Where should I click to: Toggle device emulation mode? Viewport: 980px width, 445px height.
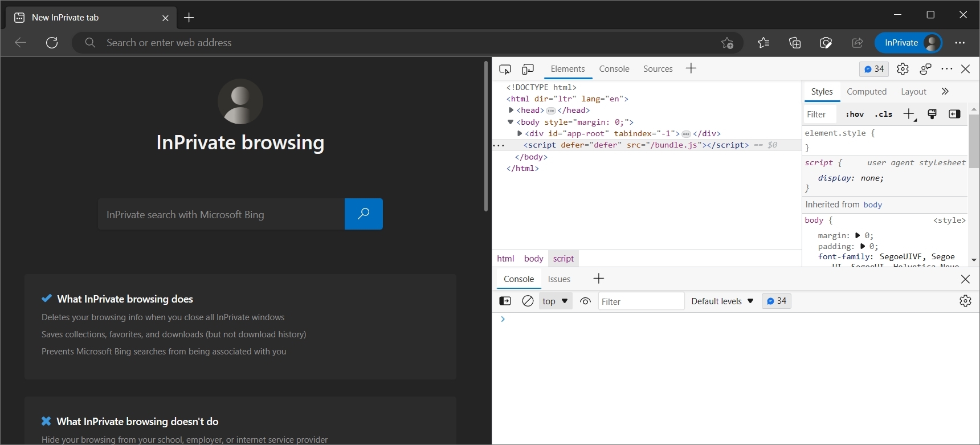(528, 69)
